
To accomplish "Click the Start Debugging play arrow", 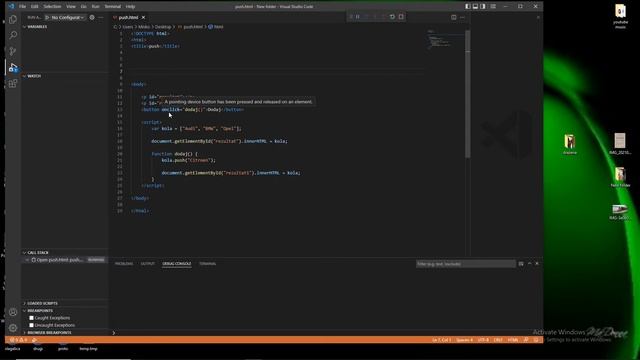I will (x=47, y=18).
